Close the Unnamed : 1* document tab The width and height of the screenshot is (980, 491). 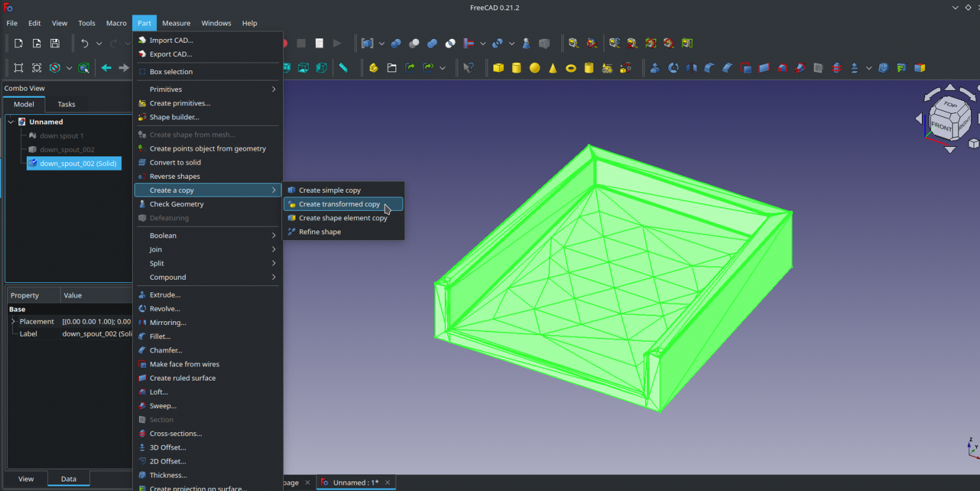pos(387,483)
